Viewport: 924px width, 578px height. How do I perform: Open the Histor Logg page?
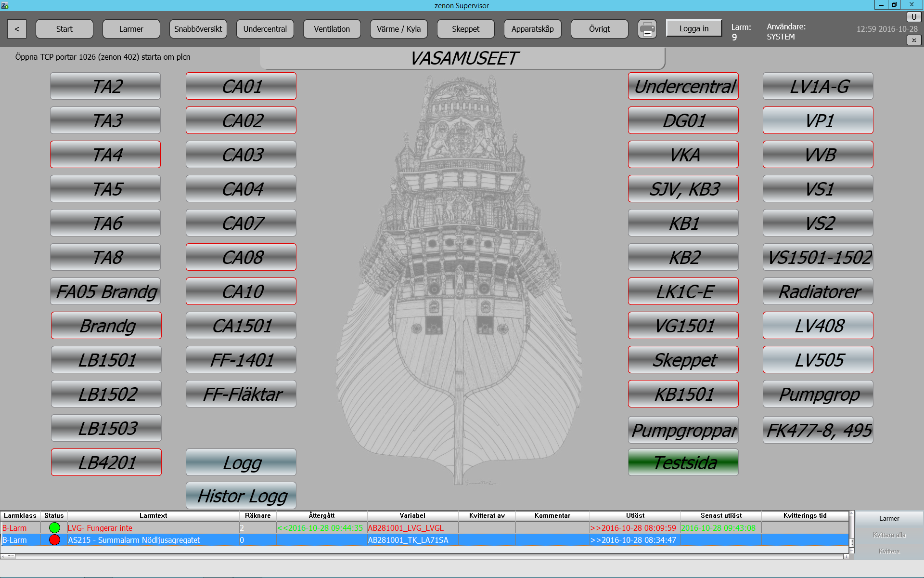(x=241, y=496)
